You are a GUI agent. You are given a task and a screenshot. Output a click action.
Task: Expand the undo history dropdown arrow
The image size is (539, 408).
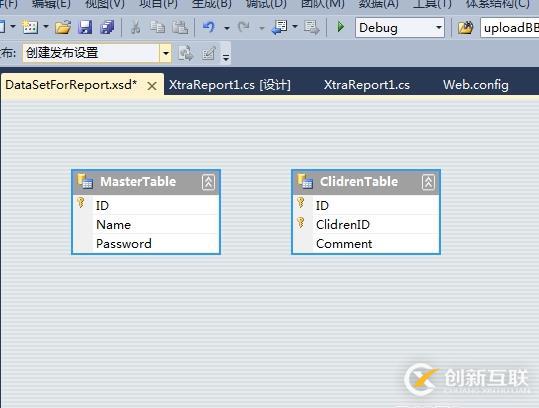227,28
